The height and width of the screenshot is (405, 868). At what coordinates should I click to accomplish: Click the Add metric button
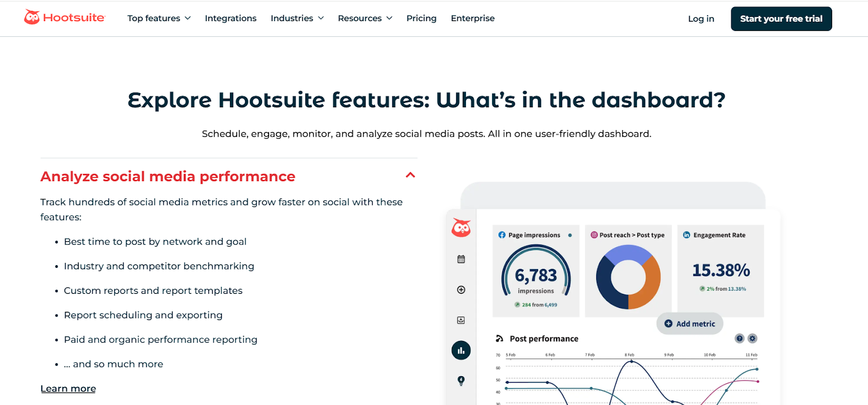pos(690,324)
